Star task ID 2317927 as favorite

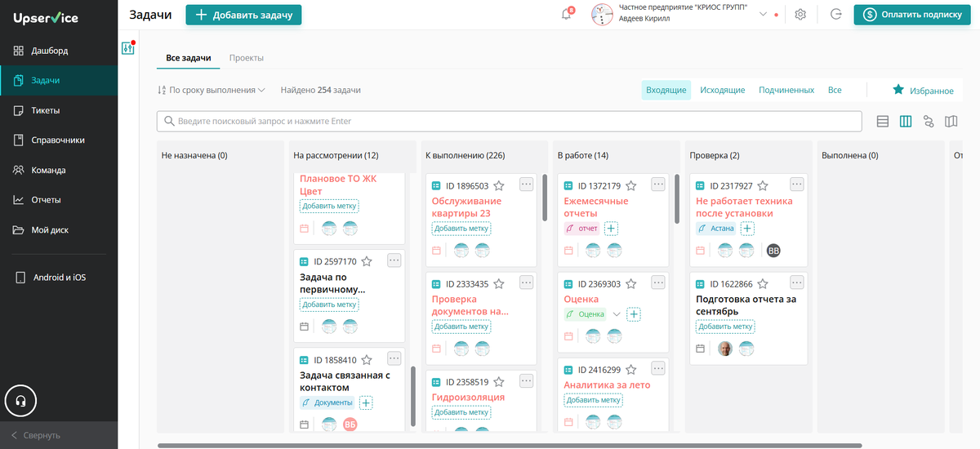click(763, 186)
